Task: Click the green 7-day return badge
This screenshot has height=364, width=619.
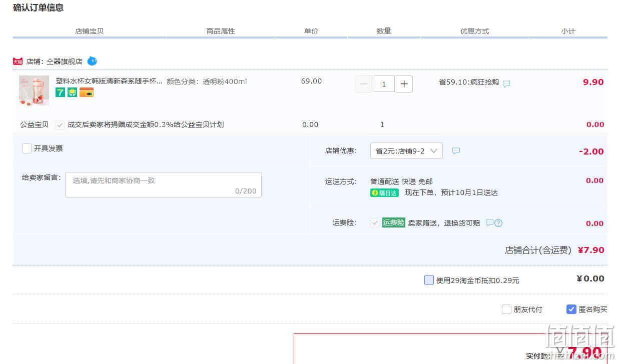Action: click(61, 92)
